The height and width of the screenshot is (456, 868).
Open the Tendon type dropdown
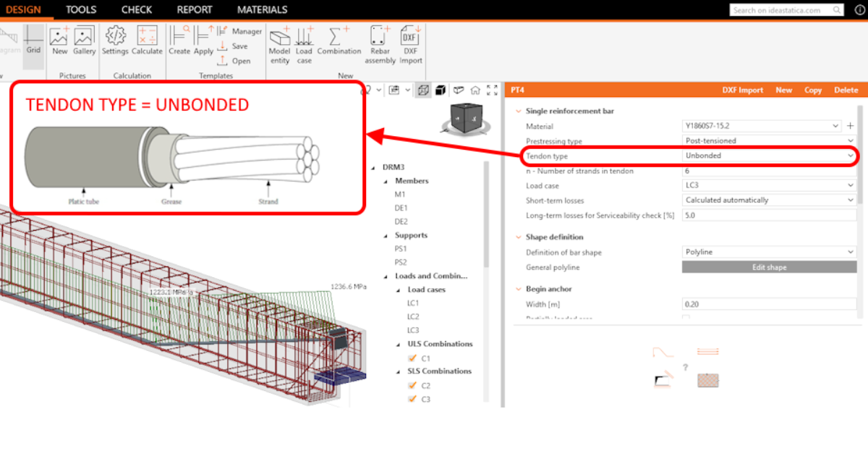[769, 156]
